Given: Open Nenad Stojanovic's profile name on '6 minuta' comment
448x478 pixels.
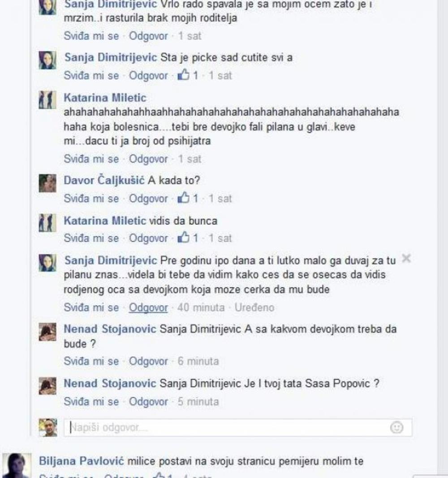Looking at the screenshot, I should coord(110,329).
